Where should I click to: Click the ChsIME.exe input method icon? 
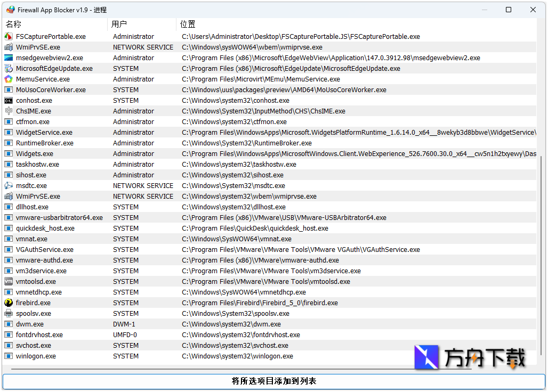coord(9,111)
